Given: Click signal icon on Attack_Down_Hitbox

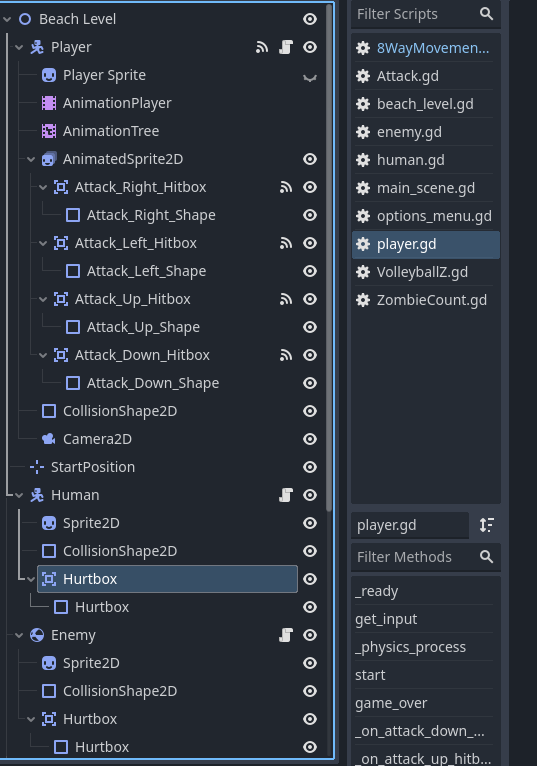Looking at the screenshot, I should click(x=286, y=355).
